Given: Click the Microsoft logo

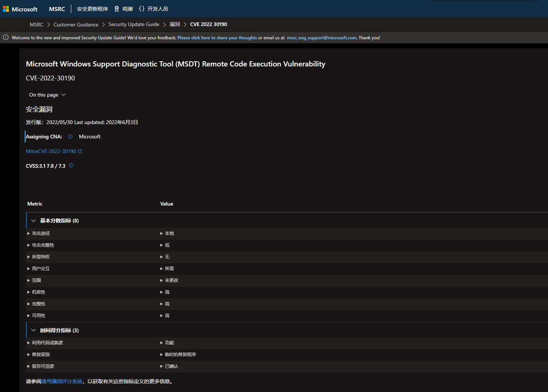Looking at the screenshot, I should tap(20, 9).
